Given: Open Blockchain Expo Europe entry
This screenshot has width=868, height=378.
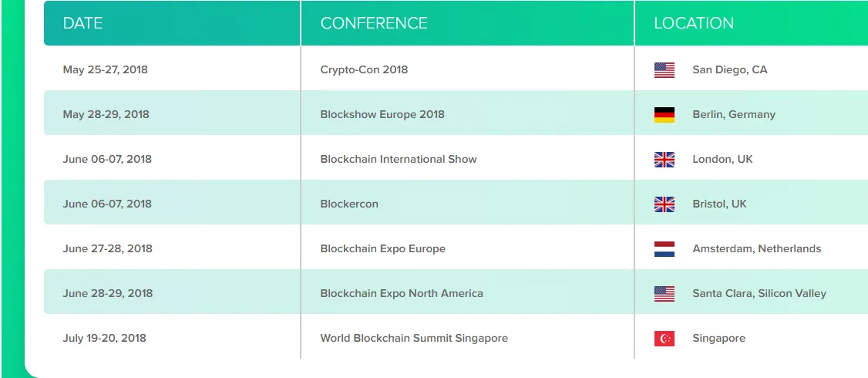Looking at the screenshot, I should (x=382, y=249).
